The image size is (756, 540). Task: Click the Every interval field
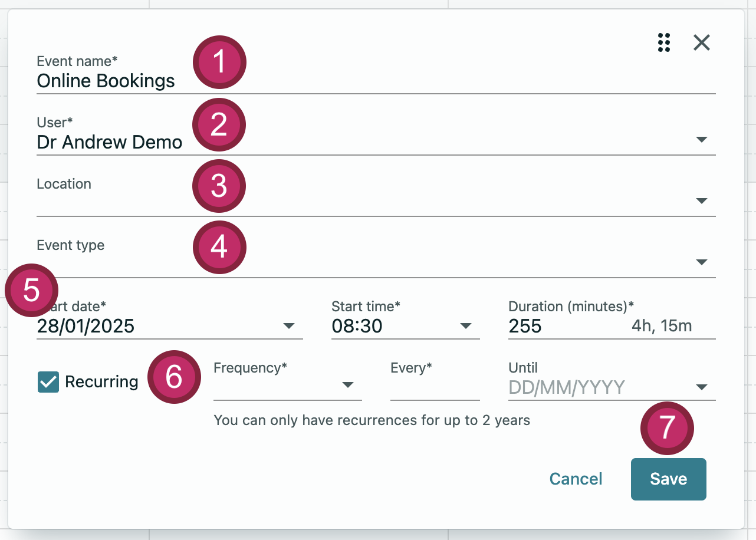(x=435, y=387)
